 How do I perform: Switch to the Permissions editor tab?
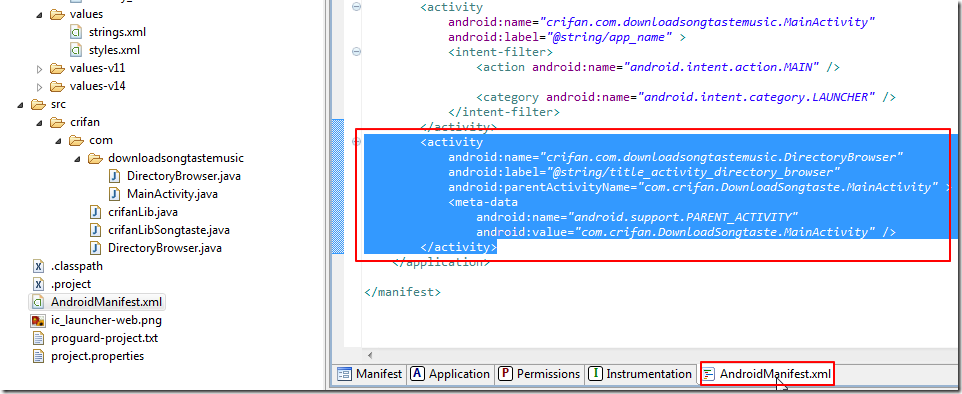(x=539, y=374)
